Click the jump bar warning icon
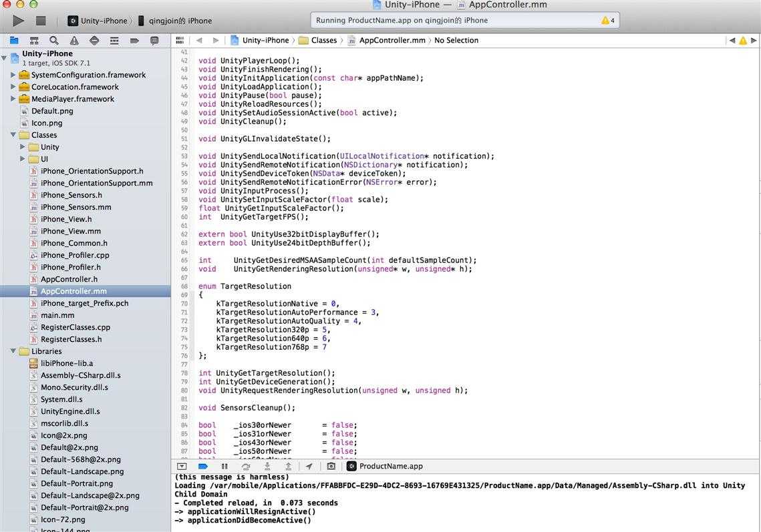 click(742, 40)
